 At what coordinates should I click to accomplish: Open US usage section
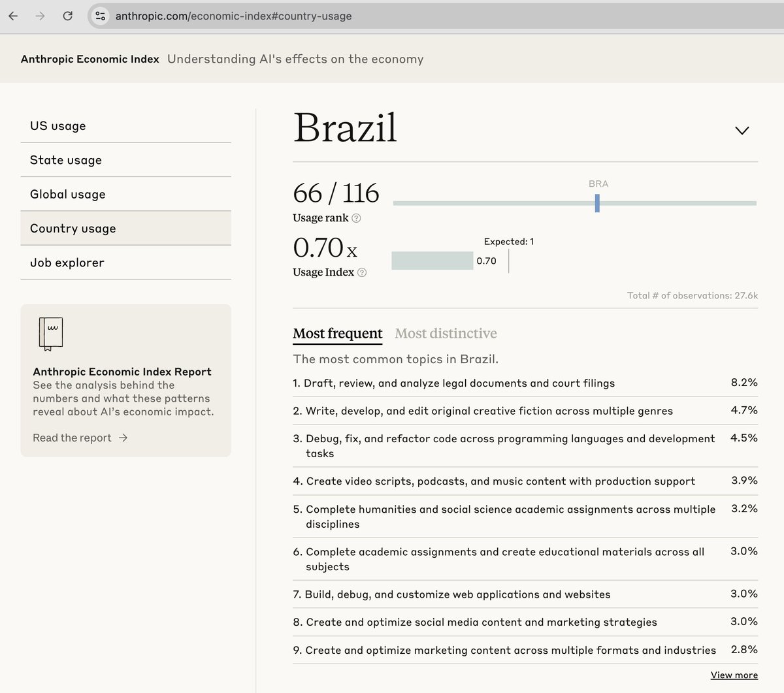126,125
